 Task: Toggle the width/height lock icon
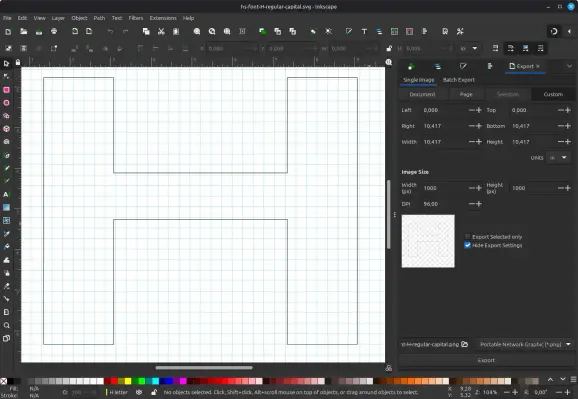(x=389, y=48)
